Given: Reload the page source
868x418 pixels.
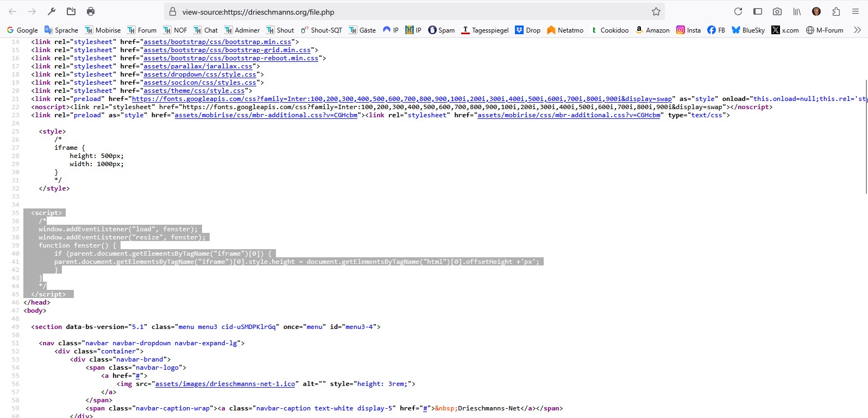Looking at the screenshot, I should click(x=738, y=11).
